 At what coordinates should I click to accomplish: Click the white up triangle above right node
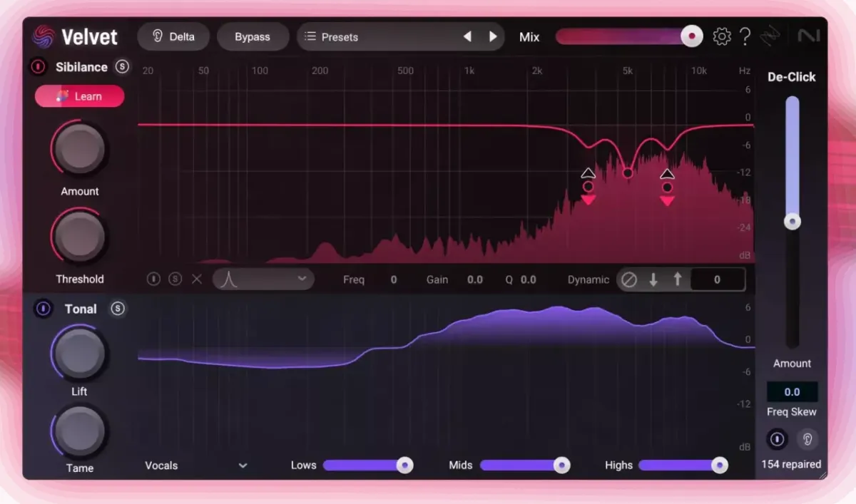[667, 174]
